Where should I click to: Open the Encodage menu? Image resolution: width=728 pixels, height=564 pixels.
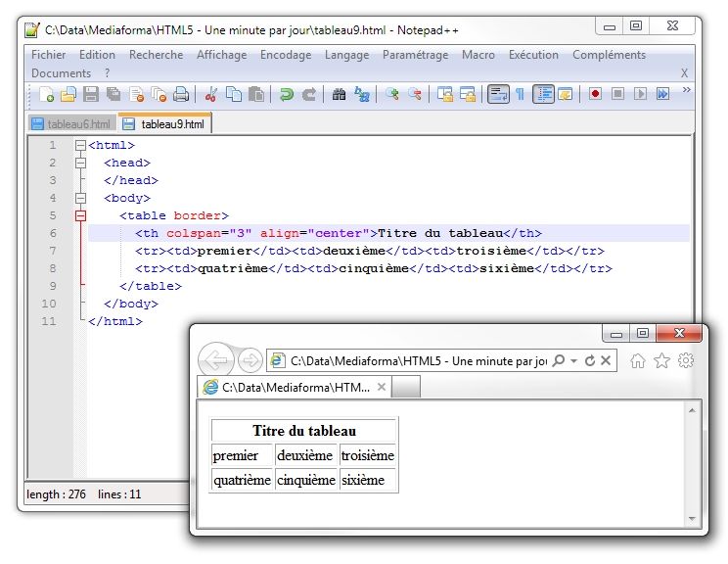tap(286, 55)
